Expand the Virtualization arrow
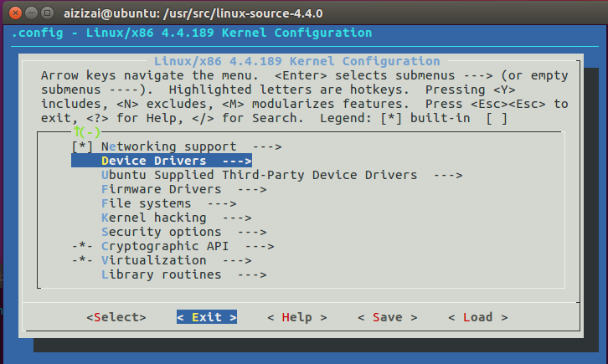This screenshot has height=364, width=608. [x=237, y=260]
